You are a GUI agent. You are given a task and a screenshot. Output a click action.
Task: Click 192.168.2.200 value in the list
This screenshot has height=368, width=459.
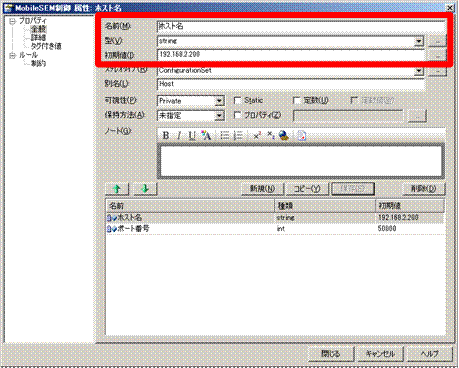(398, 218)
